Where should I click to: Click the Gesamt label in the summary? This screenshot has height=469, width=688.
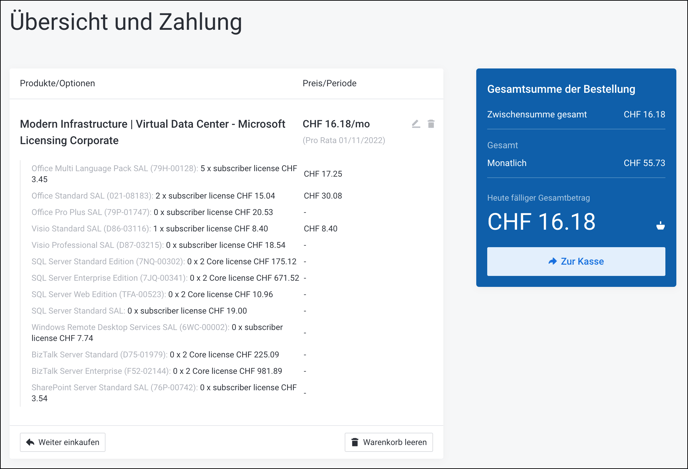point(502,145)
